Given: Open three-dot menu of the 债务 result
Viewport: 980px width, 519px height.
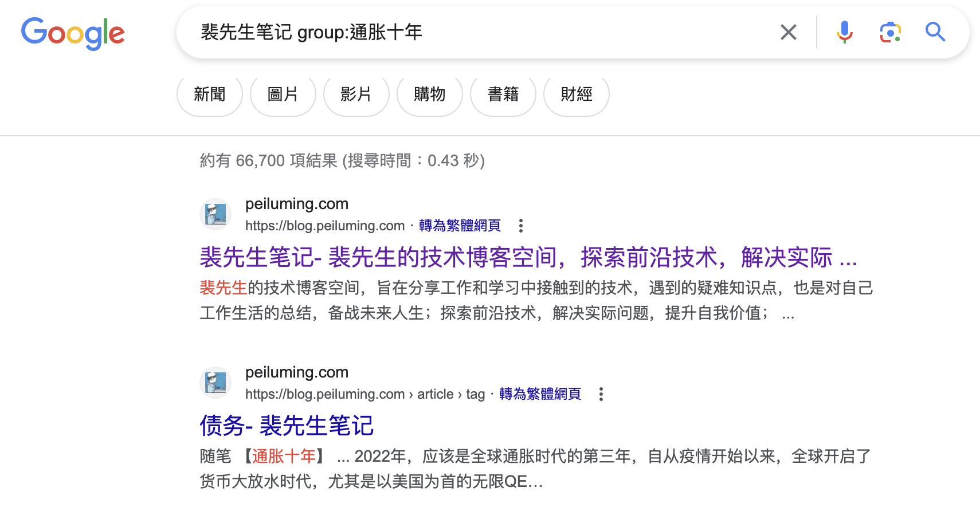Looking at the screenshot, I should coord(601,394).
